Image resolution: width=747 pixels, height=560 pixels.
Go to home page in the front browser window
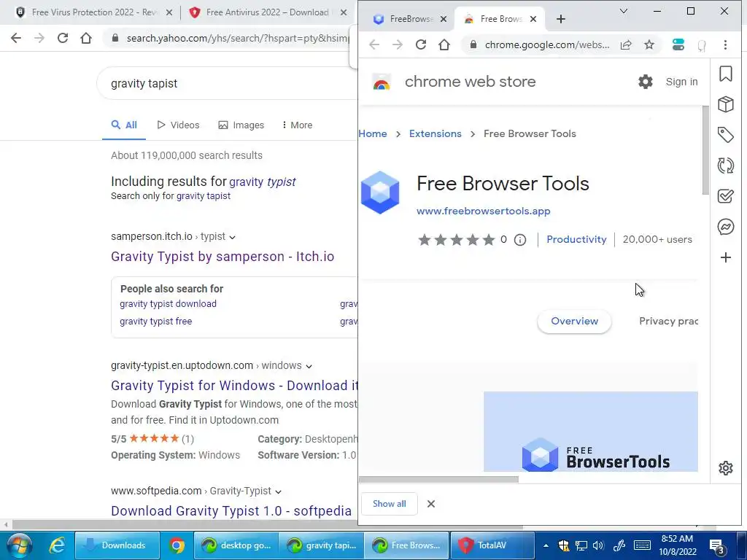(444, 44)
